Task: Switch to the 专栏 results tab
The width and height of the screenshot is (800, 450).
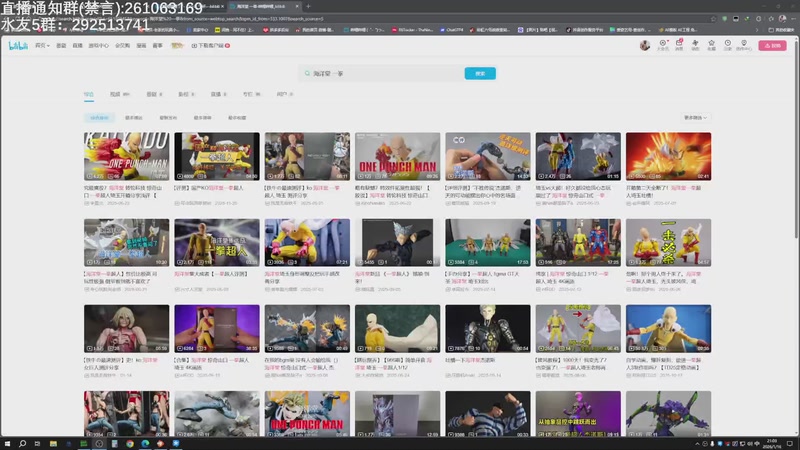Action: 252,94
